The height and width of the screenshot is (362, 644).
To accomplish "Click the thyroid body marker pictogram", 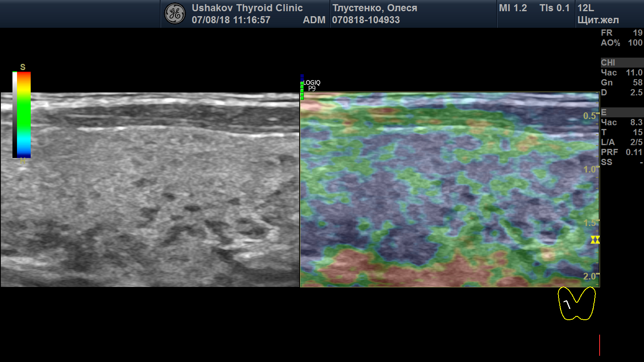I will pos(577,304).
